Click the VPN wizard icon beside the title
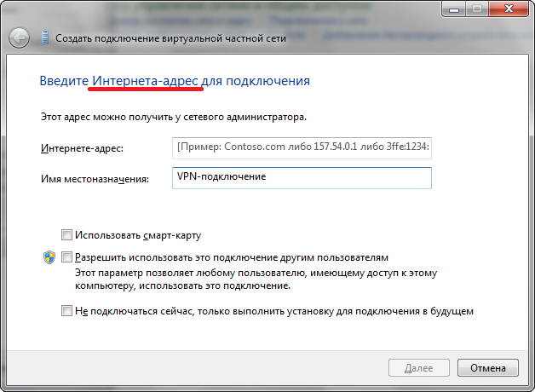Screen dimensions: 535x392 (44, 38)
